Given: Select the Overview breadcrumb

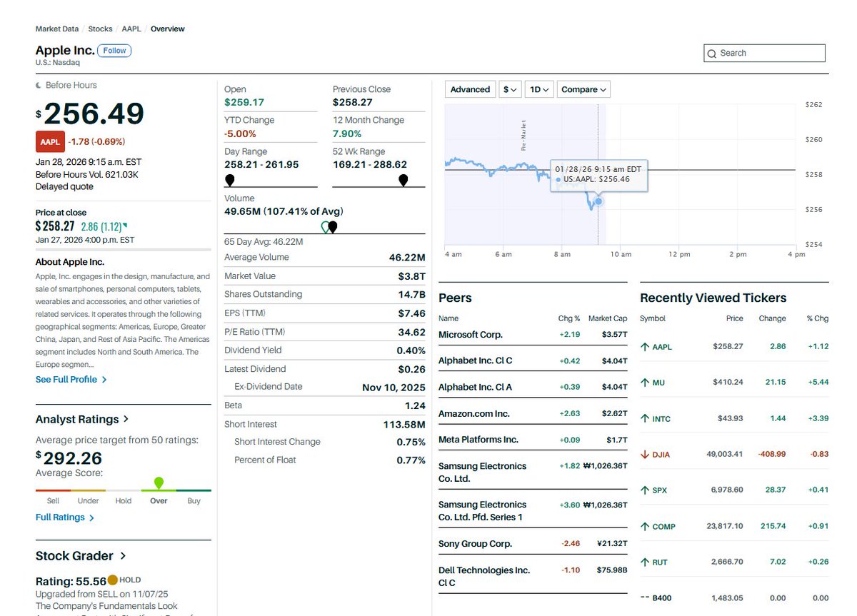Looking at the screenshot, I should pos(168,29).
